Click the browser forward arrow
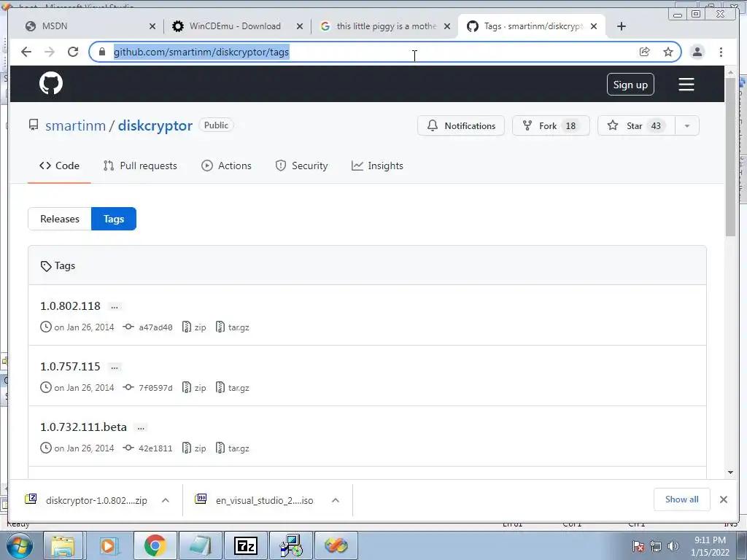The height and width of the screenshot is (560, 747). tap(50, 52)
